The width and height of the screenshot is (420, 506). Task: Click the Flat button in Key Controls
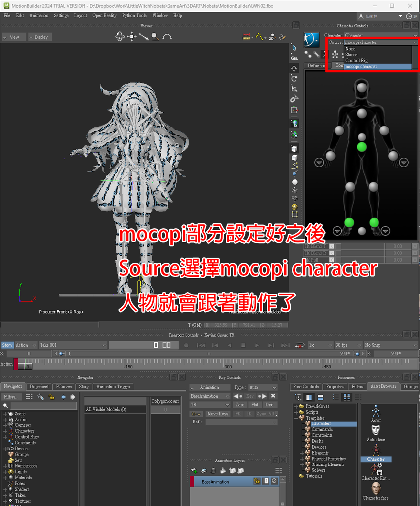(255, 405)
